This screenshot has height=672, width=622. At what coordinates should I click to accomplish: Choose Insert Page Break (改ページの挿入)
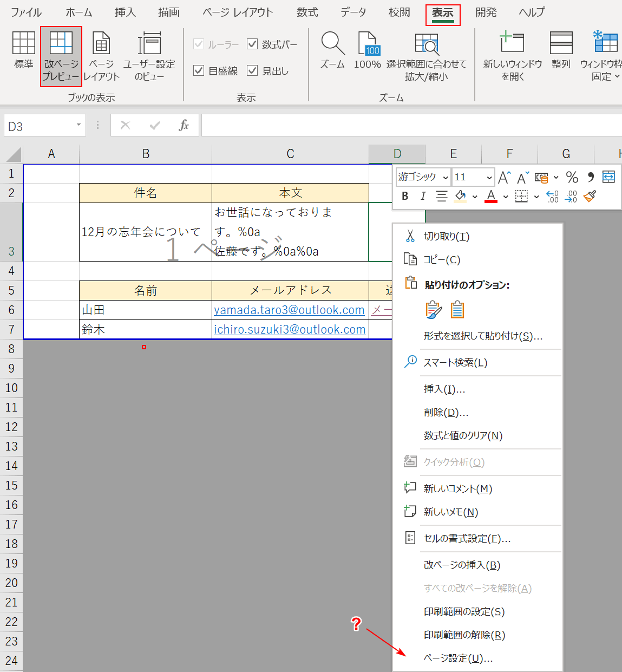point(477,565)
